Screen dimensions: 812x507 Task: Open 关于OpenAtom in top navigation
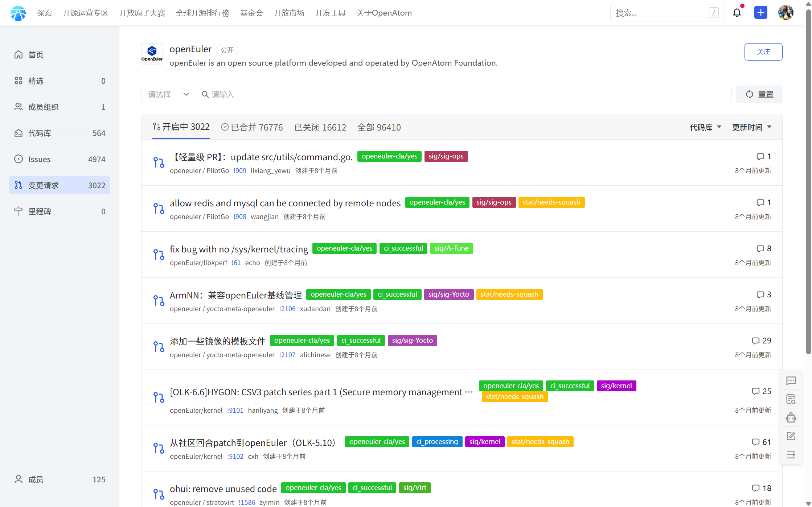[x=384, y=13]
